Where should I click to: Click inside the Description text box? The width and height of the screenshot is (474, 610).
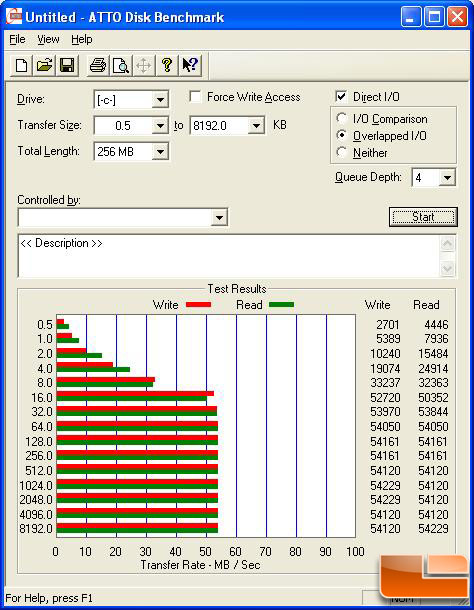pos(229,256)
